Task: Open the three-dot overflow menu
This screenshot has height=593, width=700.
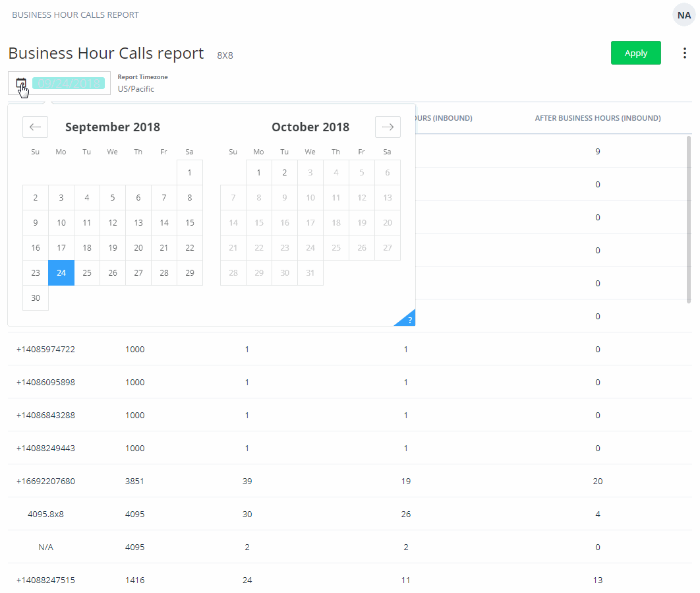Action: tap(685, 53)
